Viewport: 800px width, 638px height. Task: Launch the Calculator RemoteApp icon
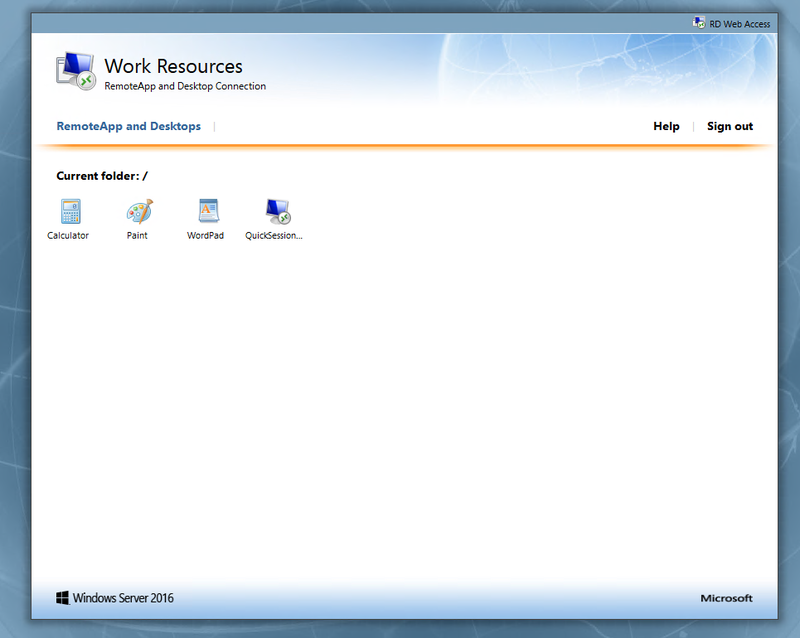[x=68, y=211]
